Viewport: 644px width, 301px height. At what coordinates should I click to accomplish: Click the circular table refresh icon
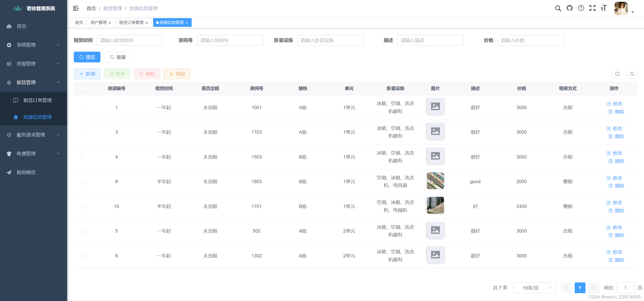click(x=632, y=74)
